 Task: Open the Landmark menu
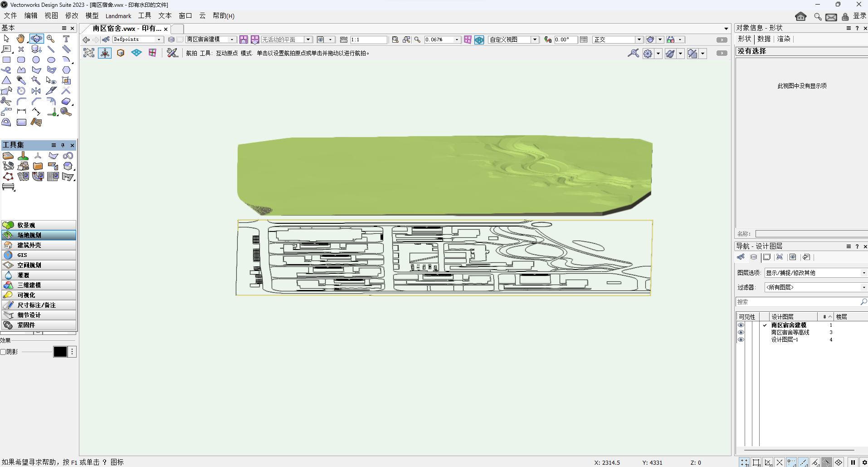click(118, 15)
